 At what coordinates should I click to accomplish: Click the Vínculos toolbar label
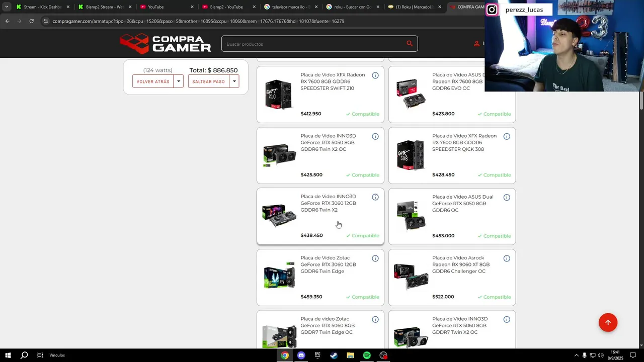[x=57, y=355]
